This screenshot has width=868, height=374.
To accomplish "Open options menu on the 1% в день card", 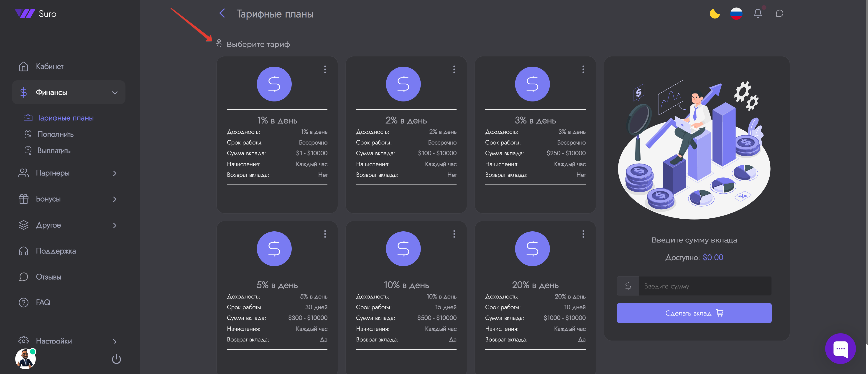I will 325,69.
